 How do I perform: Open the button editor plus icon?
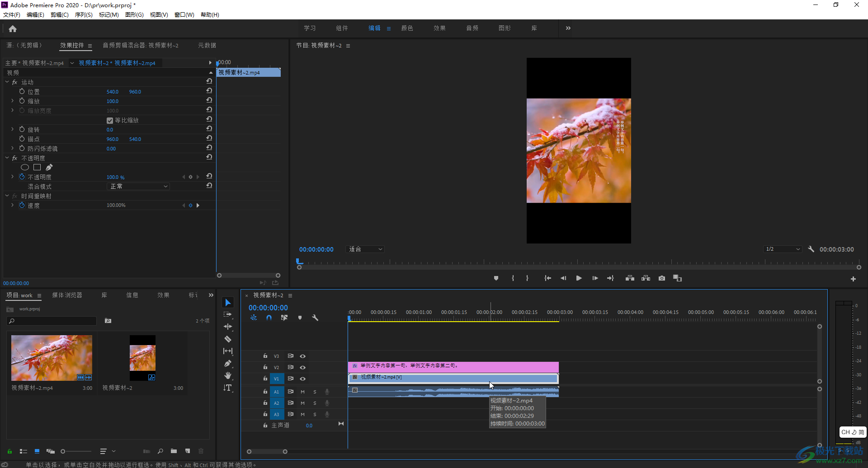(853, 279)
